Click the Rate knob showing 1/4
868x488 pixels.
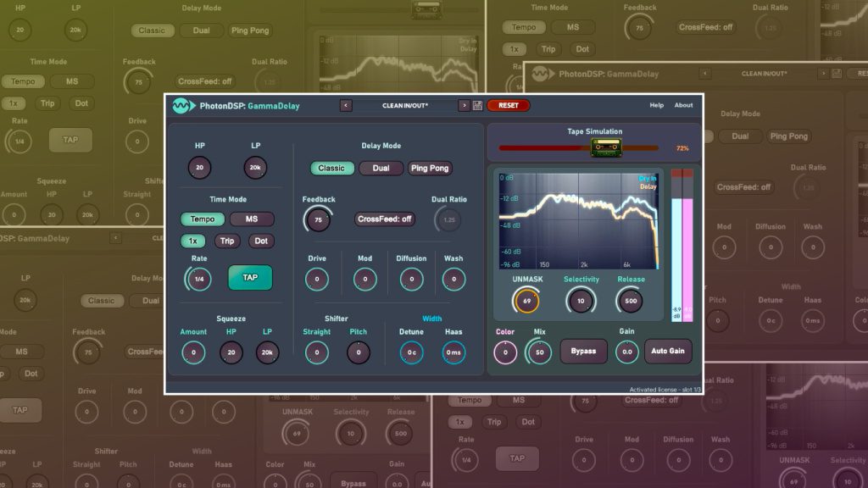(x=198, y=280)
